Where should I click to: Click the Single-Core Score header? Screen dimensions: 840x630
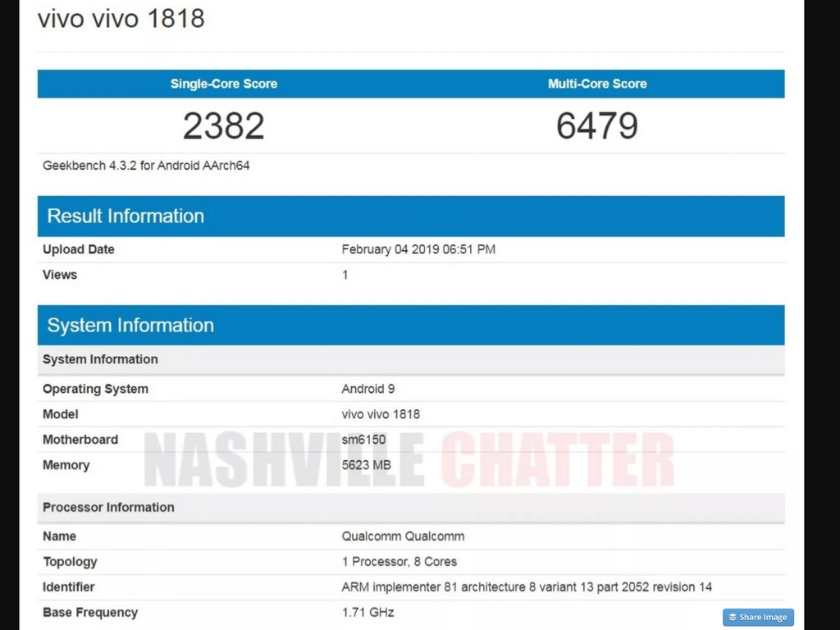coord(224,84)
